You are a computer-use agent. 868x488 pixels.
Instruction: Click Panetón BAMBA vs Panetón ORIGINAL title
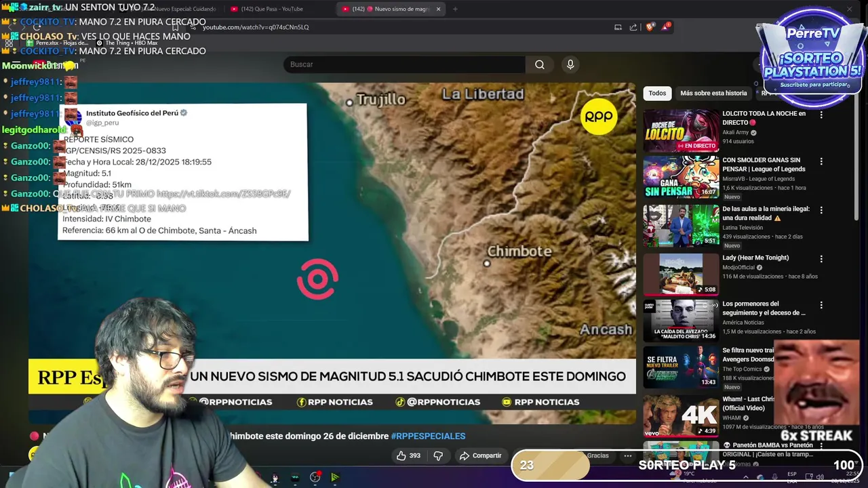[x=768, y=449]
